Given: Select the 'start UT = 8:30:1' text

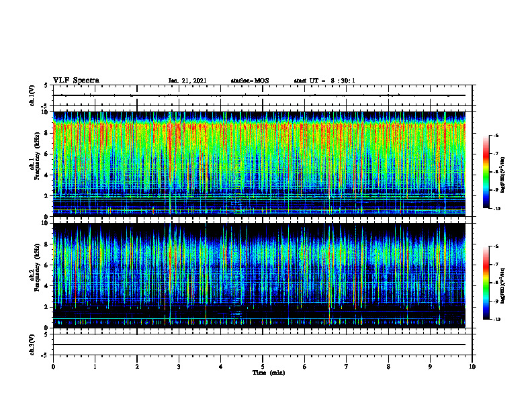Looking at the screenshot, I should coord(324,81).
